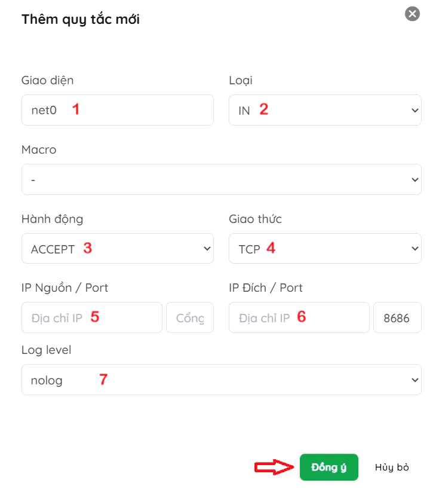Close the Thêm quy tắc mới dialog
This screenshot has height=504, width=442.
click(x=412, y=14)
